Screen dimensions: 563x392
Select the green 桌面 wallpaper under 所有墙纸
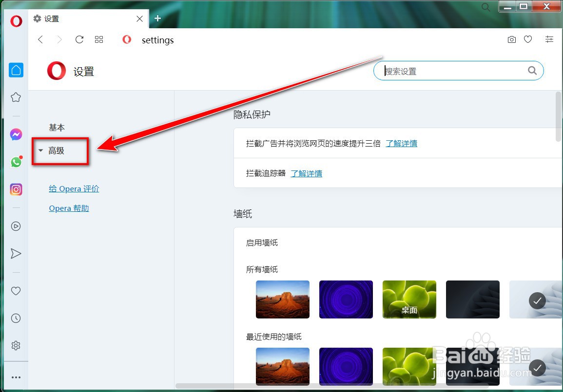click(409, 299)
